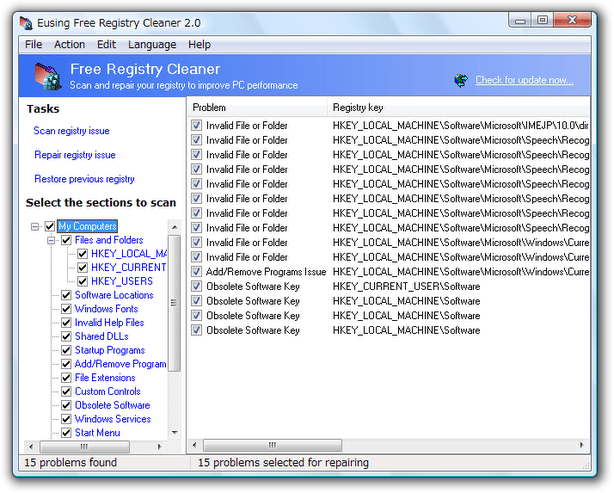This screenshot has width=614, height=493.
Task: Select Custom Controls tree label
Action: point(108,391)
